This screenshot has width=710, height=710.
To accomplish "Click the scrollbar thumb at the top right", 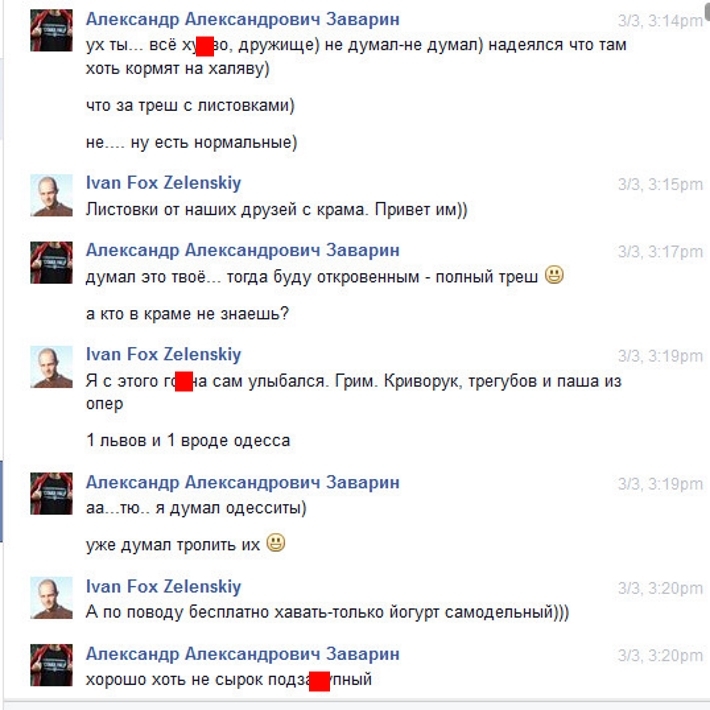I will pyautogui.click(x=707, y=10).
